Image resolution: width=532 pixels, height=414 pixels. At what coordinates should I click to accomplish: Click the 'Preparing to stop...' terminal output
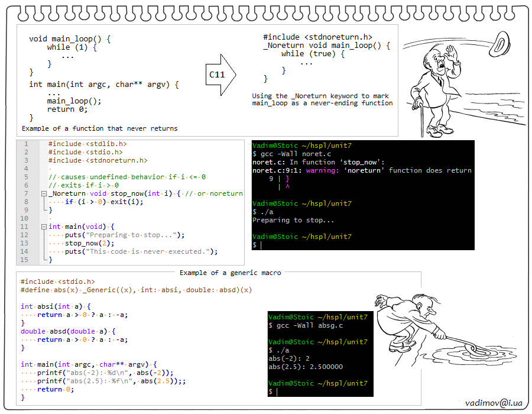point(293,220)
